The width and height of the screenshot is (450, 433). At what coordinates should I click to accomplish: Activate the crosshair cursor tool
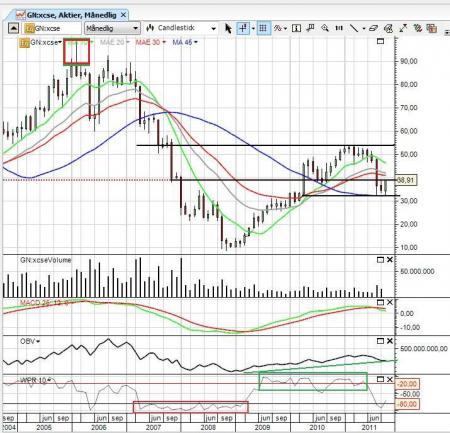point(243,28)
